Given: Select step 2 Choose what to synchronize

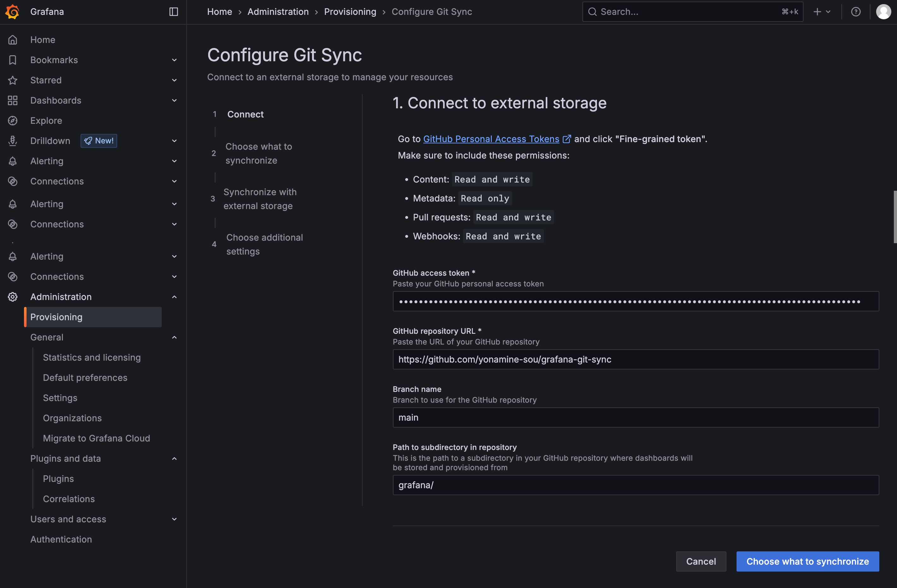Looking at the screenshot, I should coord(259,153).
